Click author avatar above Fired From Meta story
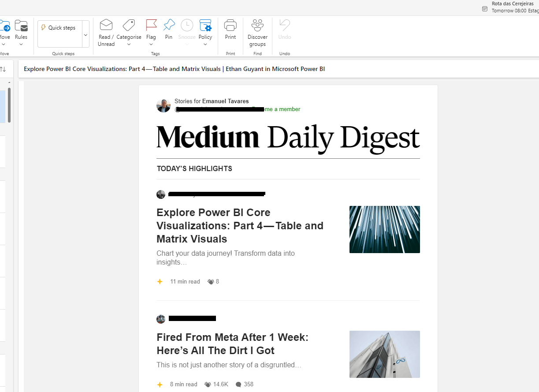 pos(161,319)
